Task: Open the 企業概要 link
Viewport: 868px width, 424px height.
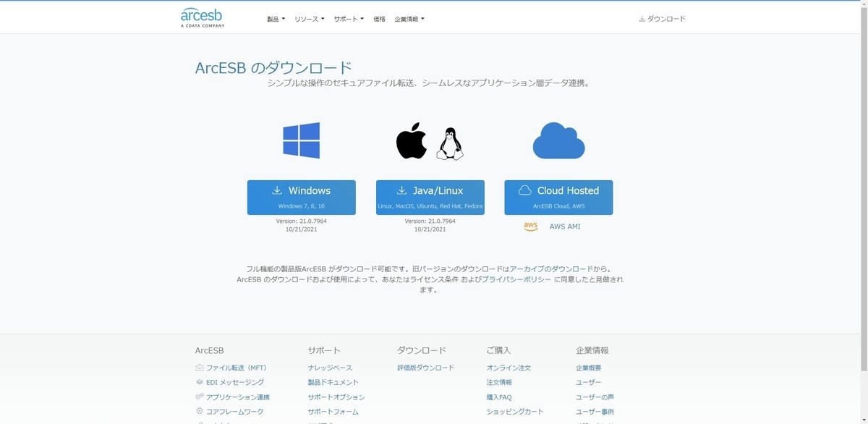Action: tap(589, 368)
